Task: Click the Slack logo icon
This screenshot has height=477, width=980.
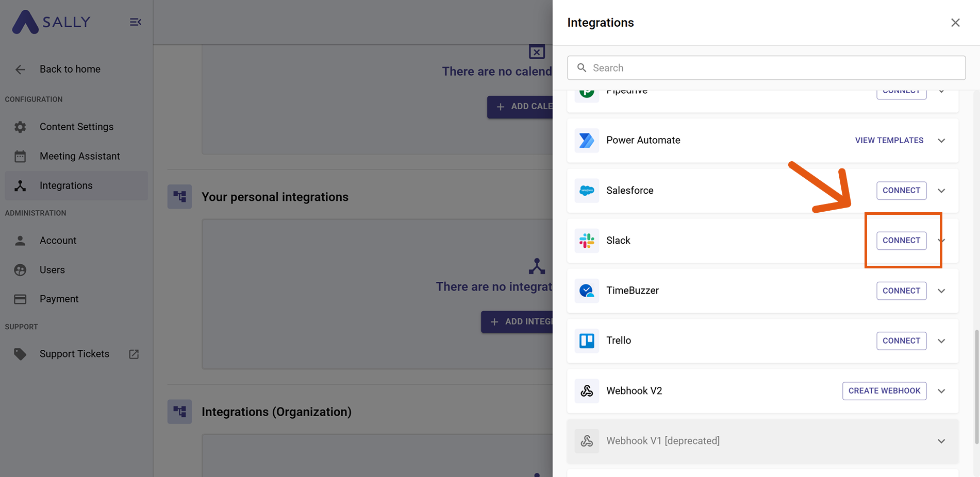Action: [x=587, y=241]
